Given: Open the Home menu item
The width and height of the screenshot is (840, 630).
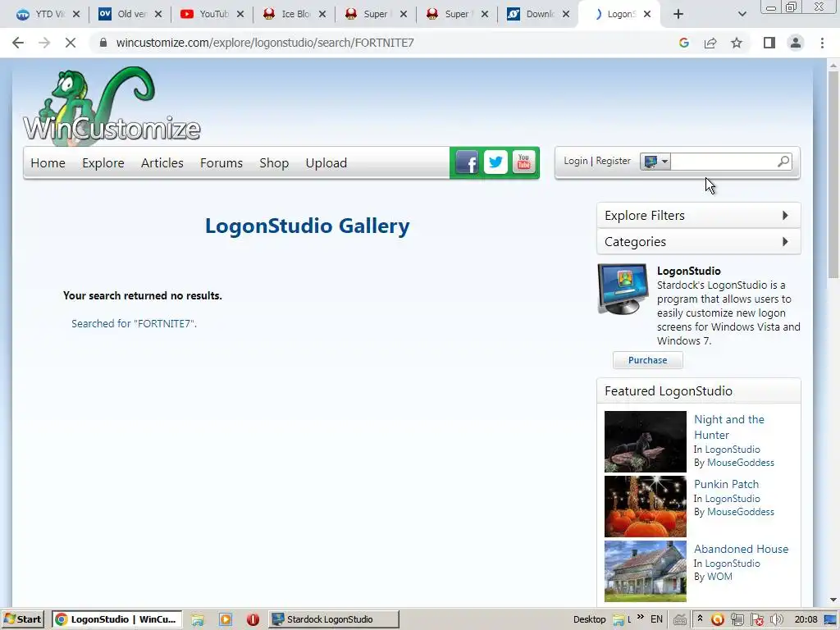Looking at the screenshot, I should (48, 163).
